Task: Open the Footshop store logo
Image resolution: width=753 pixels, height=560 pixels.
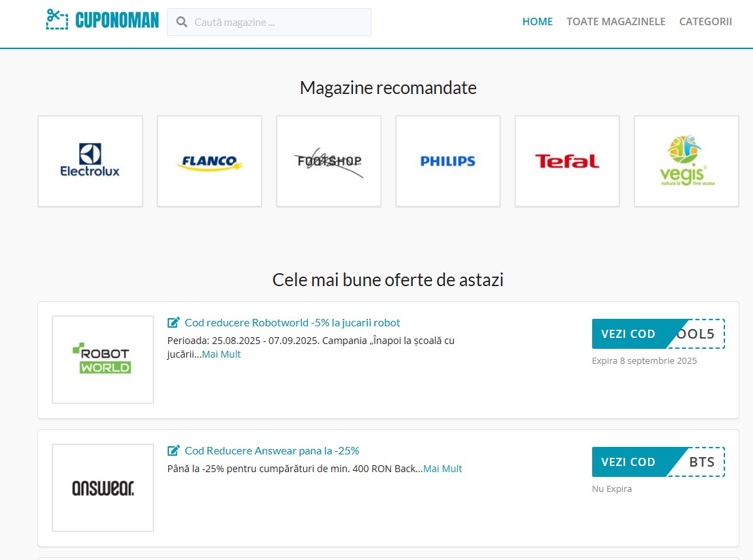Action: click(x=328, y=161)
